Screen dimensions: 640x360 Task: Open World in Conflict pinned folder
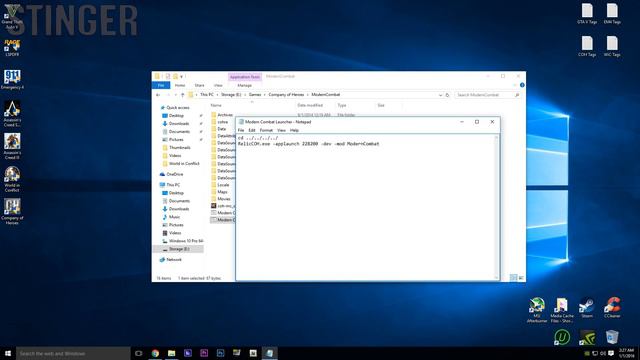click(x=184, y=164)
